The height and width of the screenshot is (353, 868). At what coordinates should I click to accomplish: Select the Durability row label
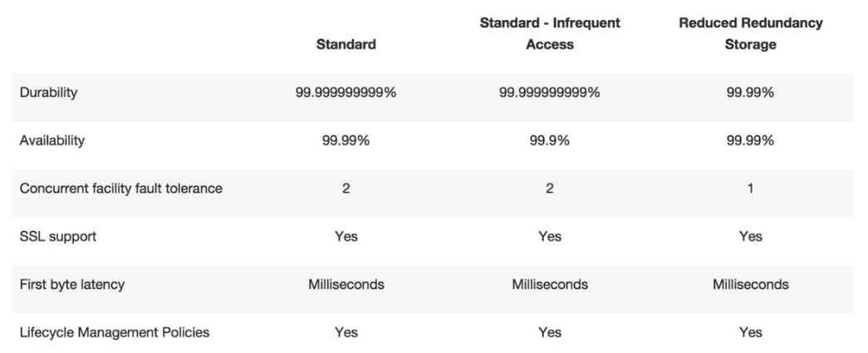click(x=49, y=92)
